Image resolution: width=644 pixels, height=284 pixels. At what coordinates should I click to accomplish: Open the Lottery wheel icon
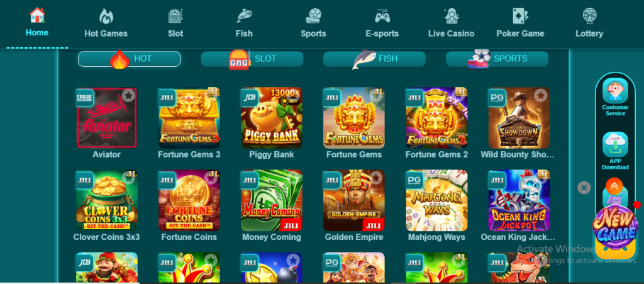click(x=589, y=16)
